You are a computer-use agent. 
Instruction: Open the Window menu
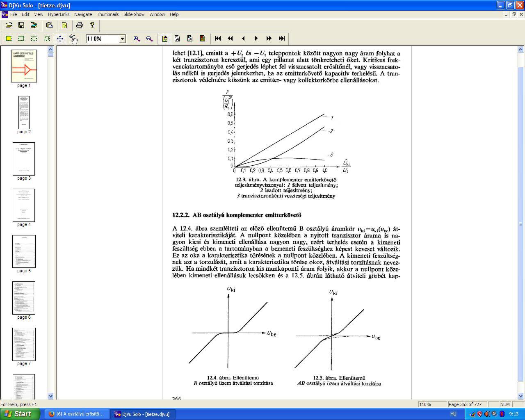(157, 14)
